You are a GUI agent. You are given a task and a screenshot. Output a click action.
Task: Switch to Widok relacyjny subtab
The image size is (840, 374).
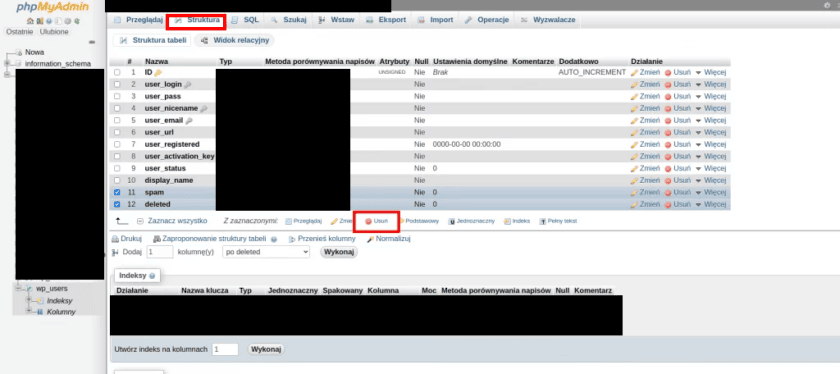(x=235, y=40)
